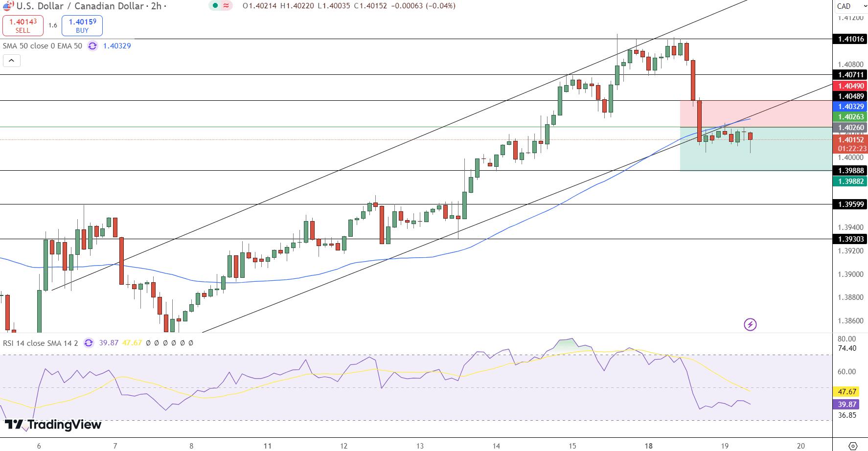Click the SELL 1.40143 button
This screenshot has height=451, width=868.
[23, 25]
